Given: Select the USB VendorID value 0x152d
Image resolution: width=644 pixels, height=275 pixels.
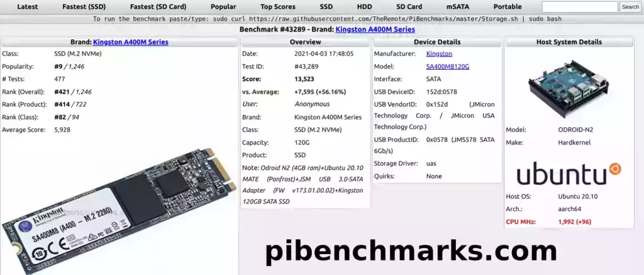Looking at the screenshot, I should click(x=437, y=104).
